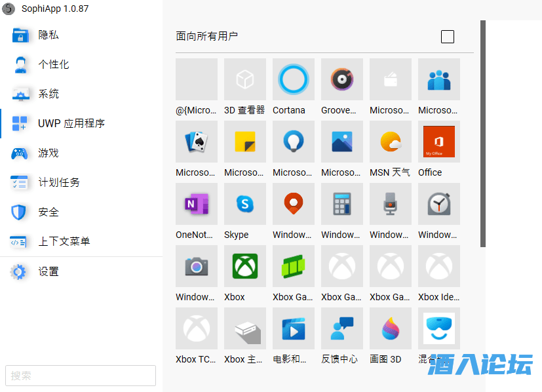Screen dimensions: 542x392
Task: Click the Windows calculator app icon
Action: pos(342,204)
